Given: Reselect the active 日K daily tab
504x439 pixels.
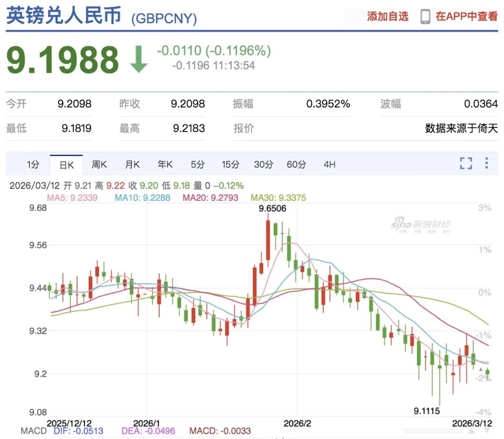Looking at the screenshot, I should tap(66, 164).
